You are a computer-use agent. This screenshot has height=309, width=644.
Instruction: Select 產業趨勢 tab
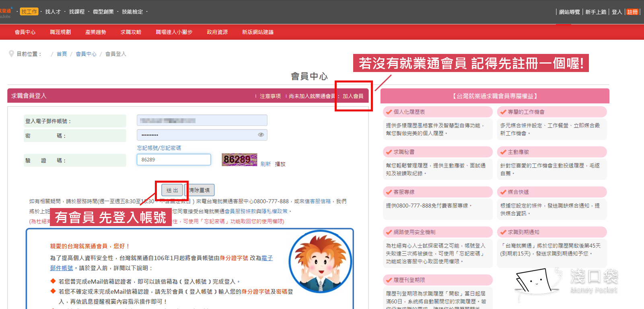point(96,32)
